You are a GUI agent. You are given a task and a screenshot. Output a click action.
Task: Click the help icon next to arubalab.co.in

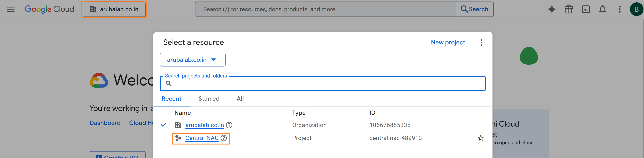pyautogui.click(x=229, y=125)
